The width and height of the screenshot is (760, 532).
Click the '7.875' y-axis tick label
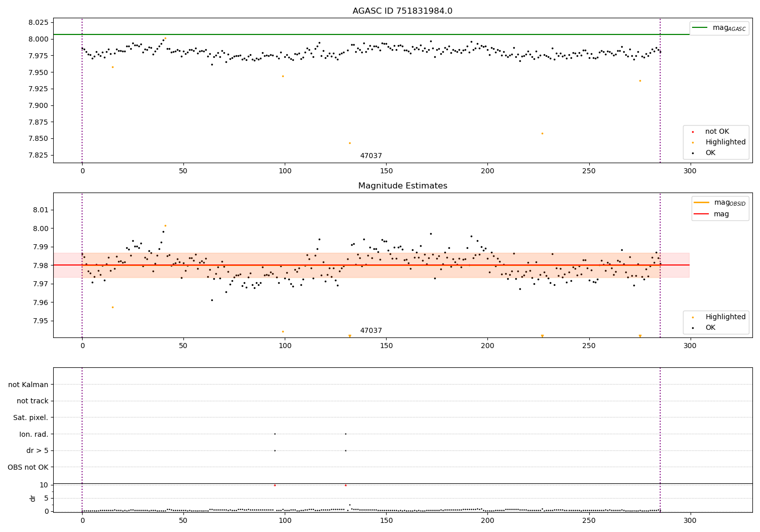[39, 122]
